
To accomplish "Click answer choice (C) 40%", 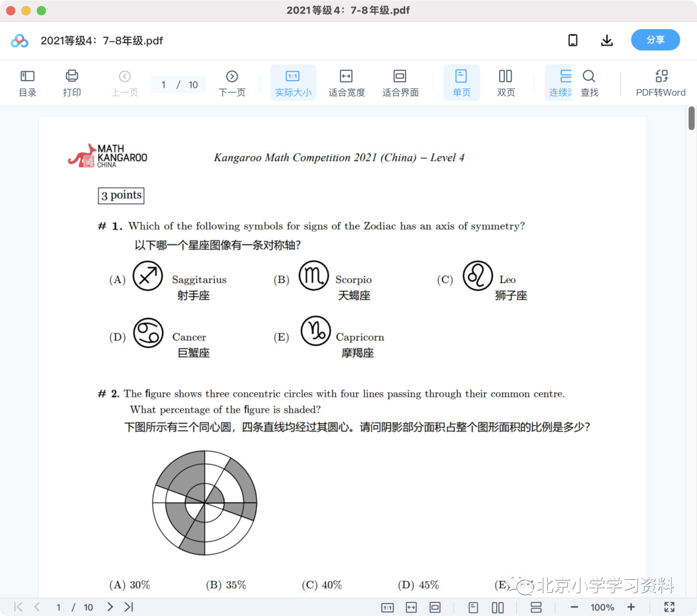I will tap(322, 584).
